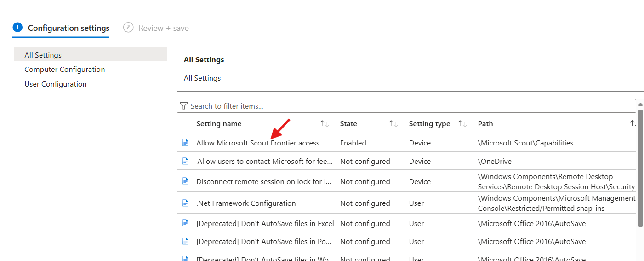Click the \Microsoft Scout\Capabilities path cell
Screen dimensions: 644x261
point(526,143)
